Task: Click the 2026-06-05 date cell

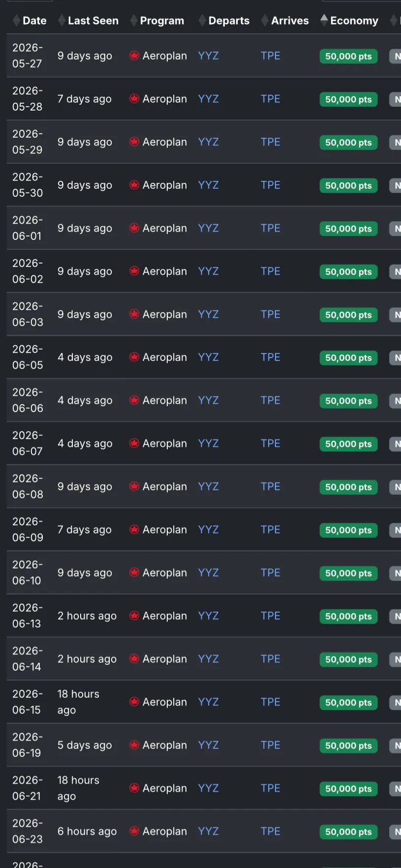Action: 28,357
